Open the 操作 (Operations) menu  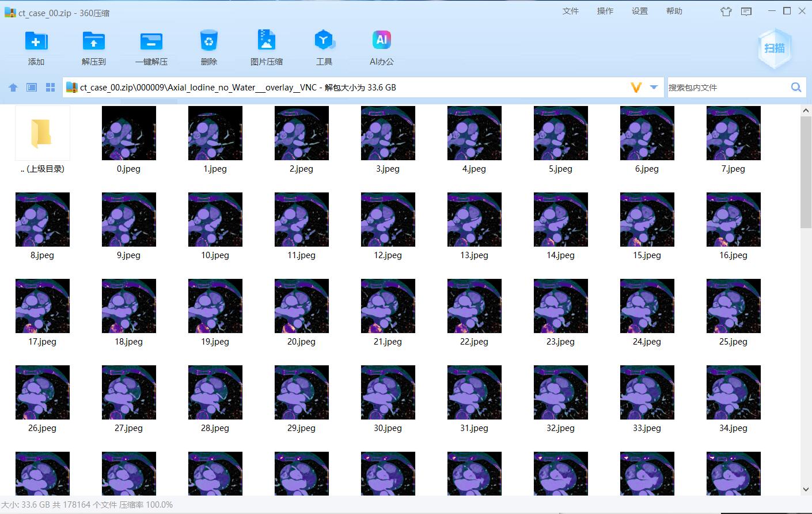[x=605, y=11]
